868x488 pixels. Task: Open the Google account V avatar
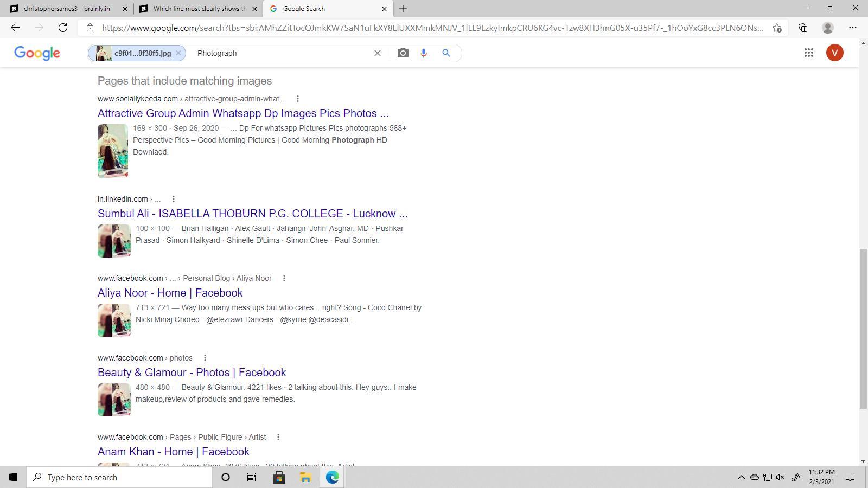pyautogui.click(x=835, y=53)
